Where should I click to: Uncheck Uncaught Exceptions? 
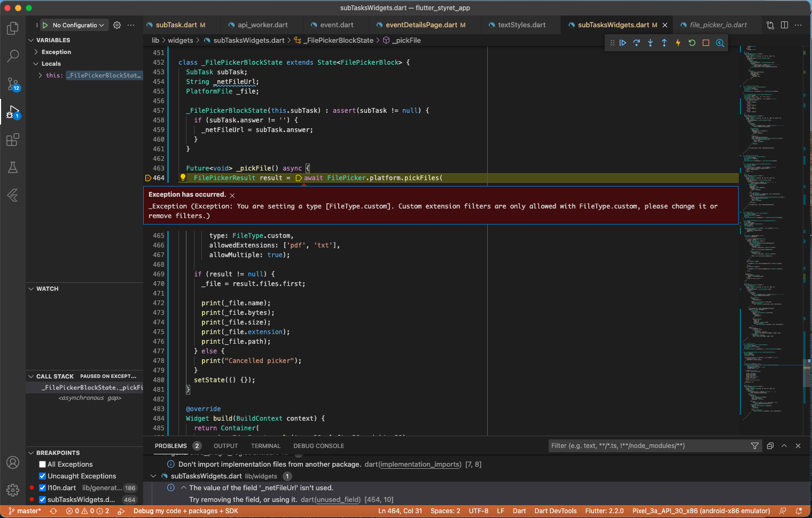click(42, 476)
